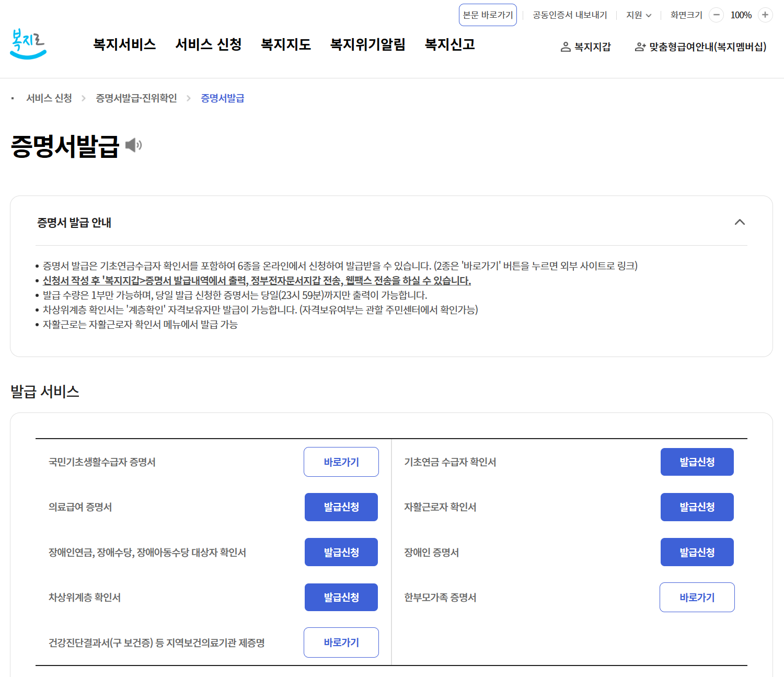Click the 본문 바로가기 skip link
Viewport: 784px width, 677px height.
click(x=488, y=15)
